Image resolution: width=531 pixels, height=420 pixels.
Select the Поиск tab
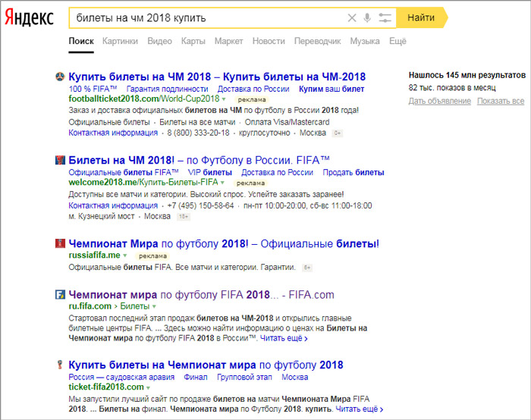81,41
